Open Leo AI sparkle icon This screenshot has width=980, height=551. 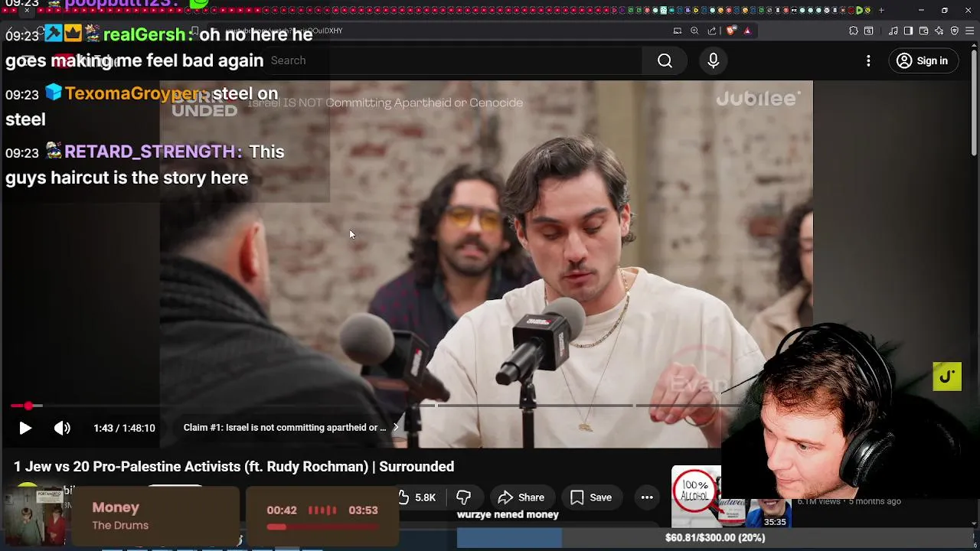(939, 31)
